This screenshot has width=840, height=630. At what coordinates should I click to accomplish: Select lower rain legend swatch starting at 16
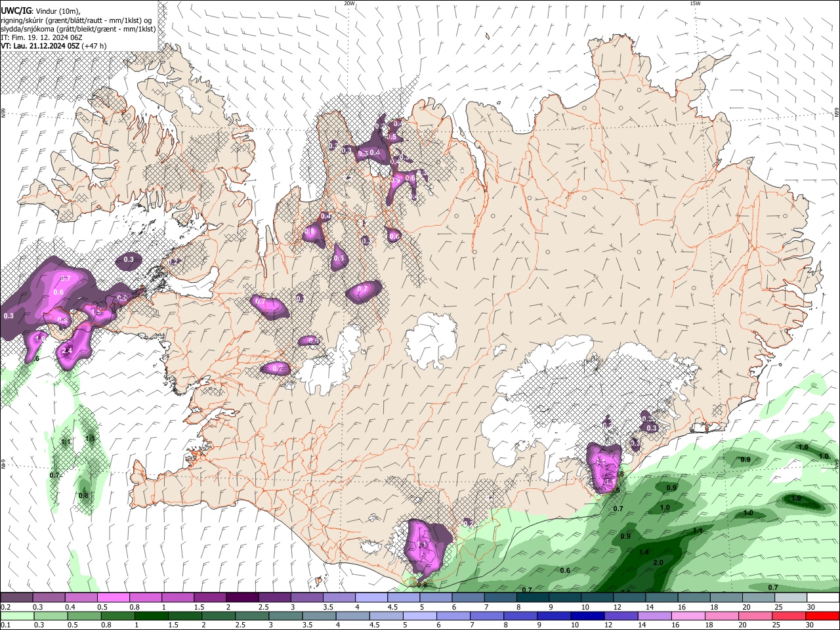pyautogui.click(x=688, y=616)
